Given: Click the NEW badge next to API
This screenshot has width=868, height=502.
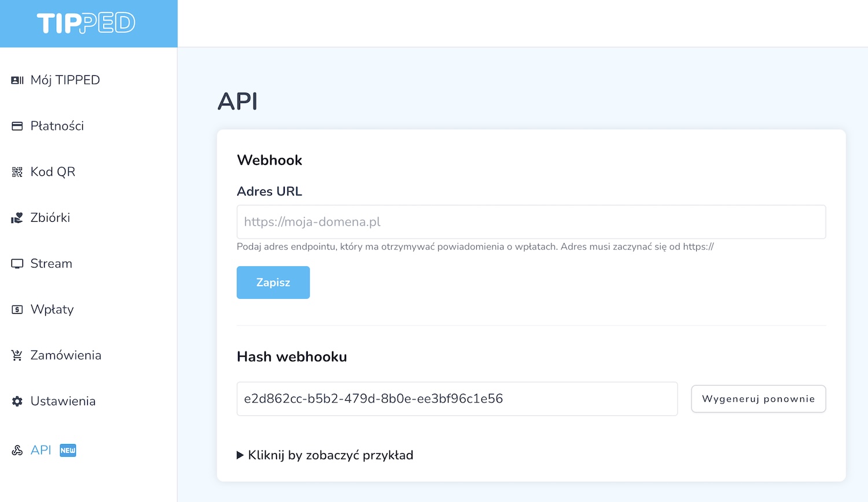Looking at the screenshot, I should tap(68, 450).
